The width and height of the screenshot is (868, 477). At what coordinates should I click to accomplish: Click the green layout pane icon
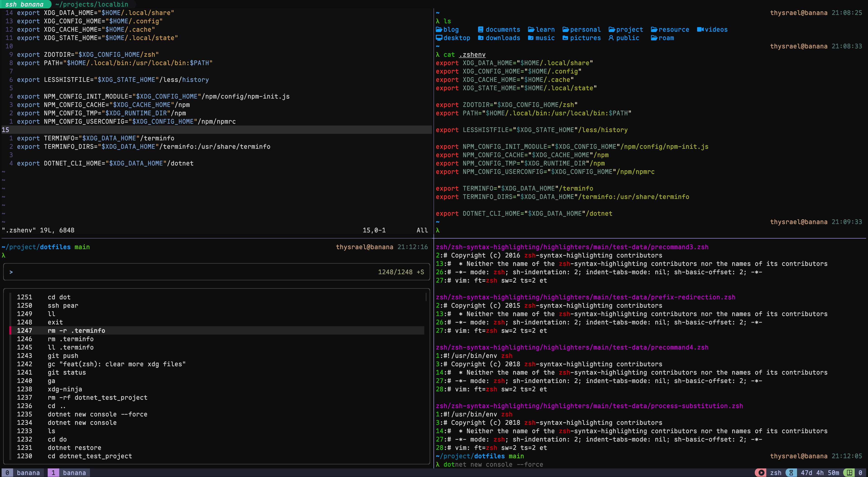[x=849, y=473]
